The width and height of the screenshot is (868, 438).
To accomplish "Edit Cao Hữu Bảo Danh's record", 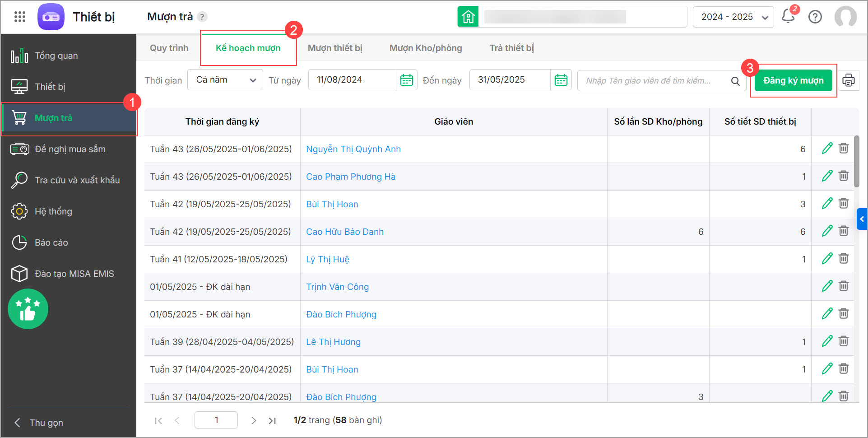I will pyautogui.click(x=827, y=231).
